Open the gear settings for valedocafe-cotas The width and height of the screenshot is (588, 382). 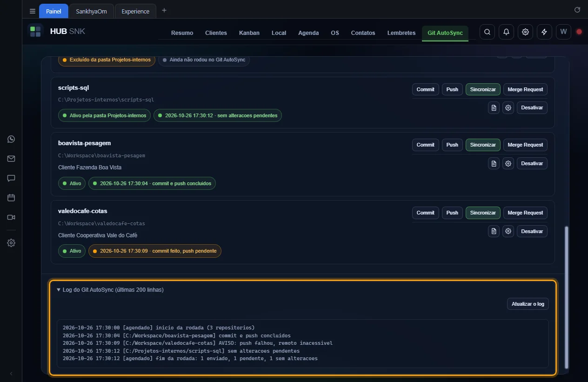[x=508, y=231]
